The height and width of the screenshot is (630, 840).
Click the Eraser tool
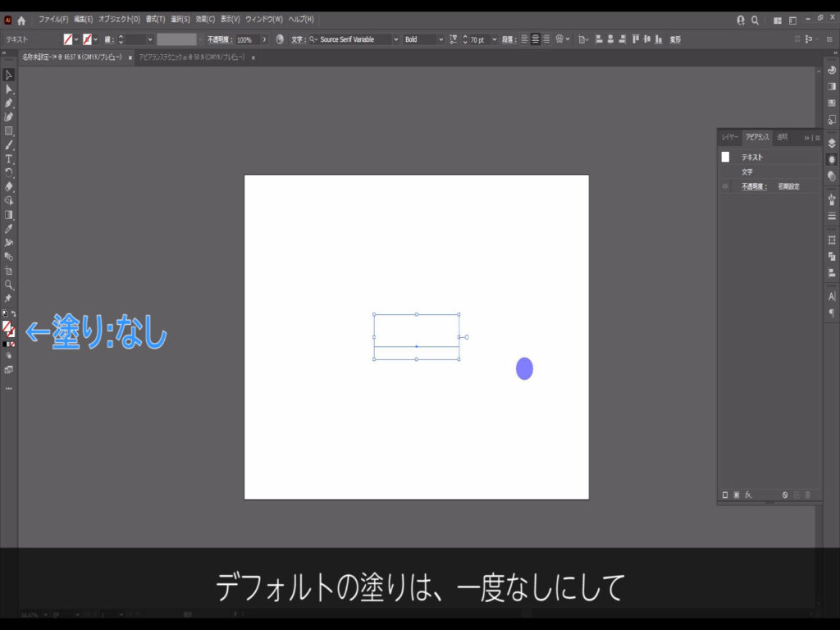(9, 186)
